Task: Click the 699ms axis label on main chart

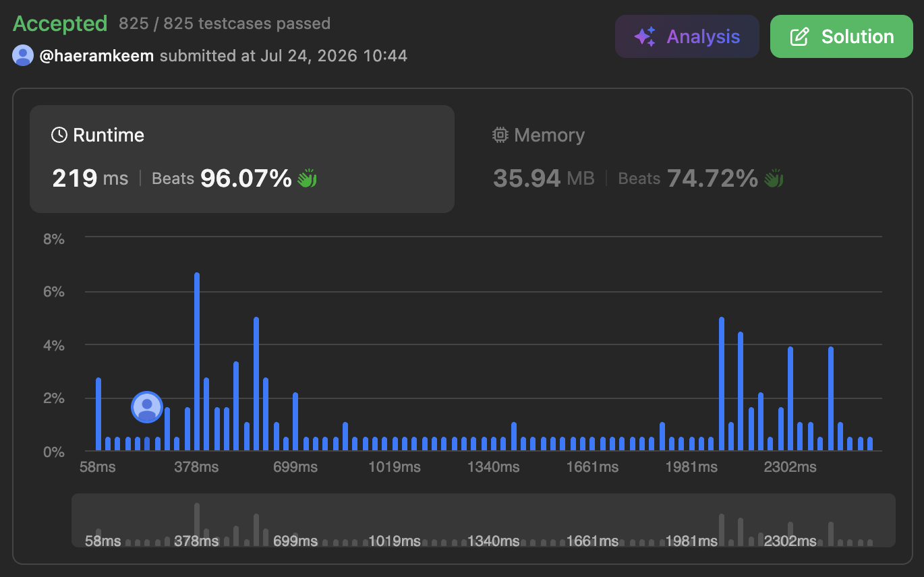Action: [295, 466]
